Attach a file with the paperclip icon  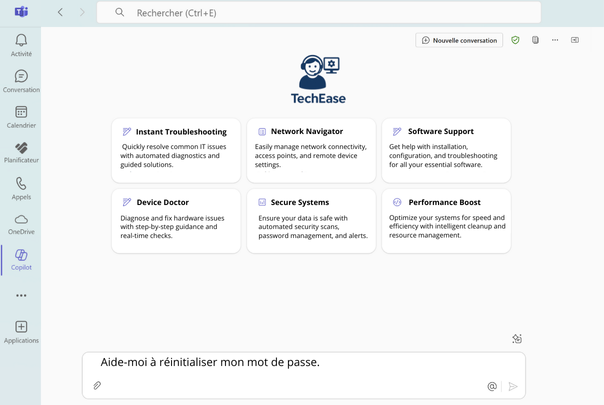97,385
